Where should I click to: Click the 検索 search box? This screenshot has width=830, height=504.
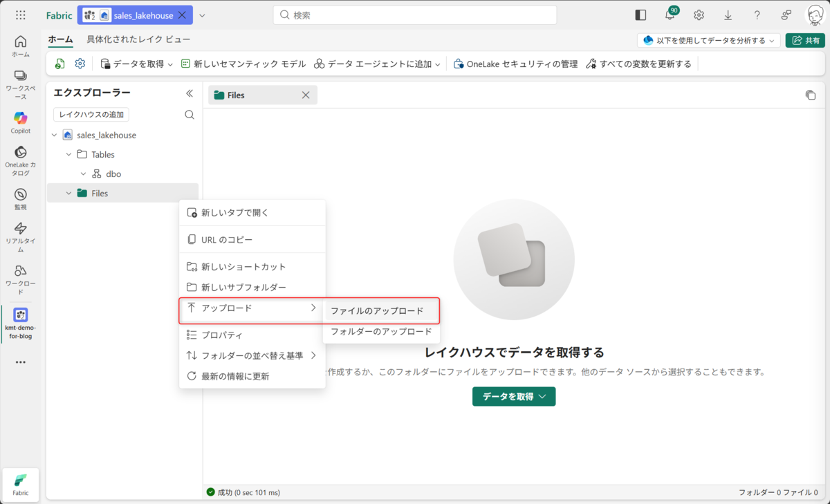(415, 15)
